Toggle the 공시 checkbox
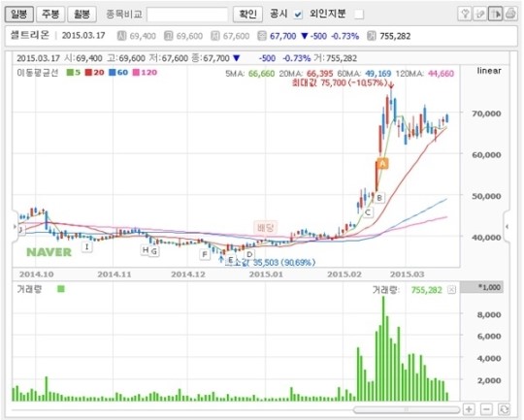The width and height of the screenshot is (524, 420). (x=298, y=15)
